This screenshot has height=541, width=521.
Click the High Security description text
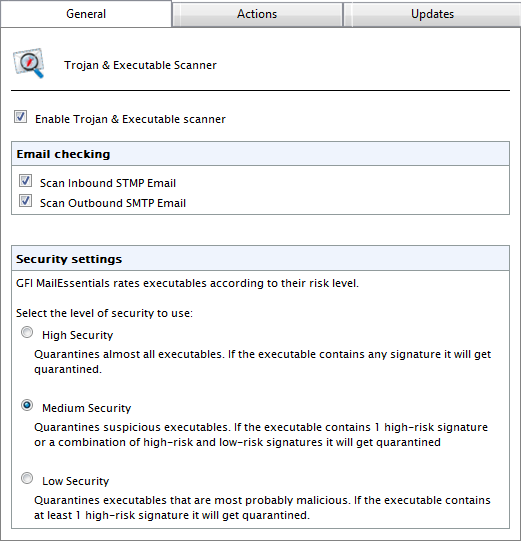tap(262, 362)
